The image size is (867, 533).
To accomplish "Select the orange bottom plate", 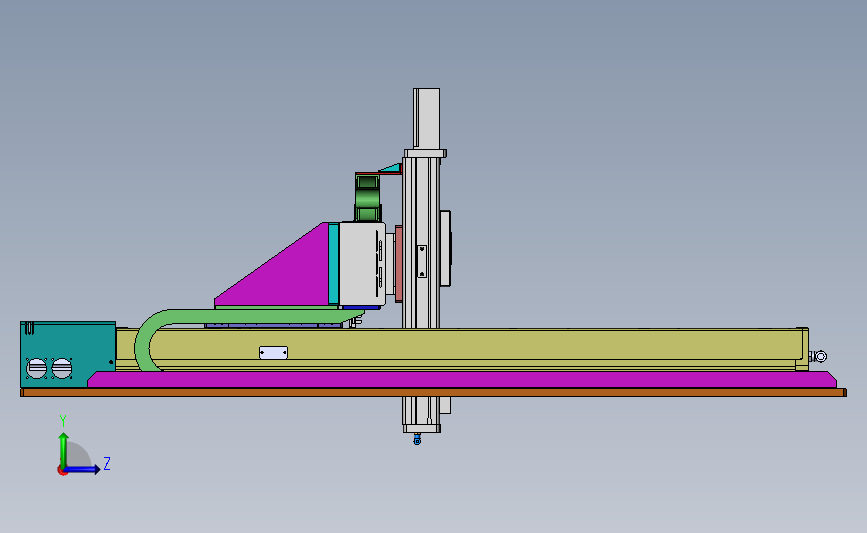I will [x=433, y=393].
